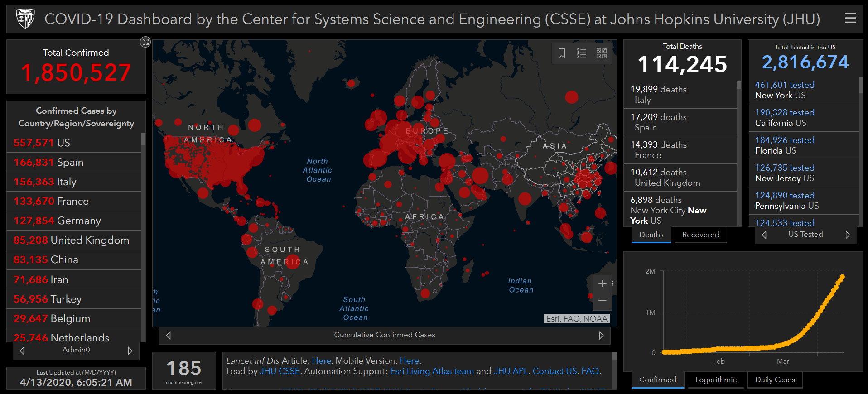Click the 17,209 deaths Spain entry
Viewport: 868px width, 394px height.
[x=680, y=122]
